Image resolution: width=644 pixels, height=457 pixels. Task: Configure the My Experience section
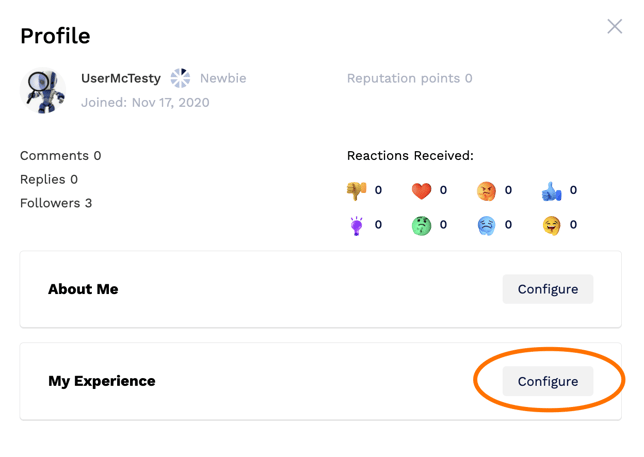pyautogui.click(x=547, y=381)
